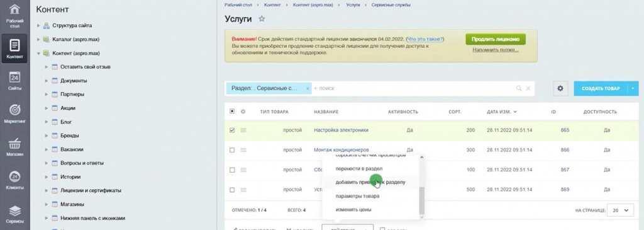The height and width of the screenshot is (230, 644).
Task: Expand the Структура сайта tree node
Action: pos(38,25)
